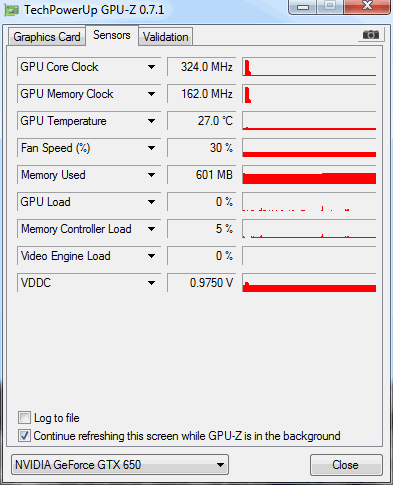
Task: Expand the GPU Load dropdown arrow
Action: pyautogui.click(x=151, y=202)
